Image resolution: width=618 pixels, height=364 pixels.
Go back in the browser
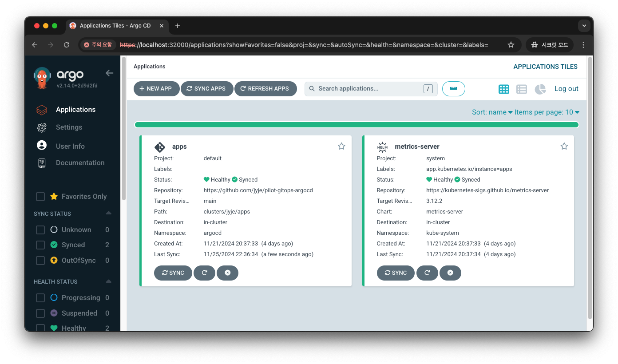pyautogui.click(x=35, y=45)
